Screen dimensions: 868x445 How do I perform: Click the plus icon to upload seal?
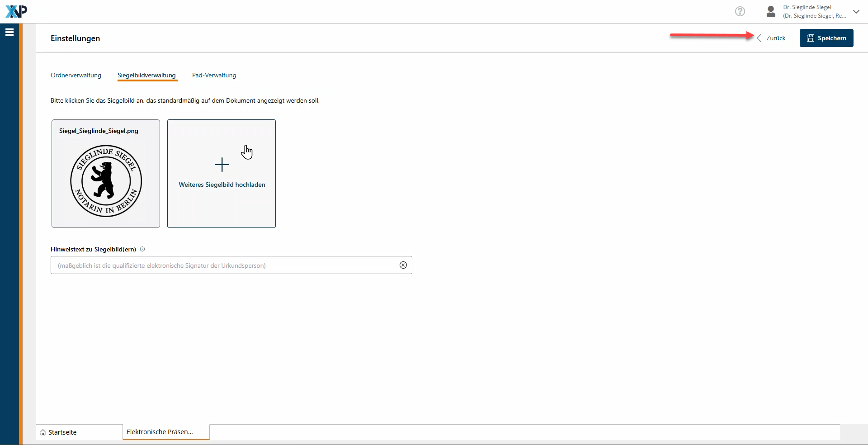click(x=222, y=165)
